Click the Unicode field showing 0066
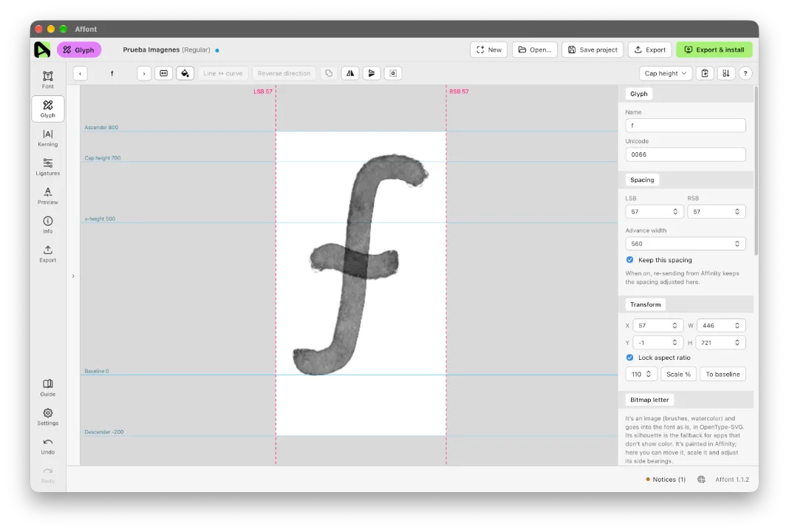 coord(686,154)
